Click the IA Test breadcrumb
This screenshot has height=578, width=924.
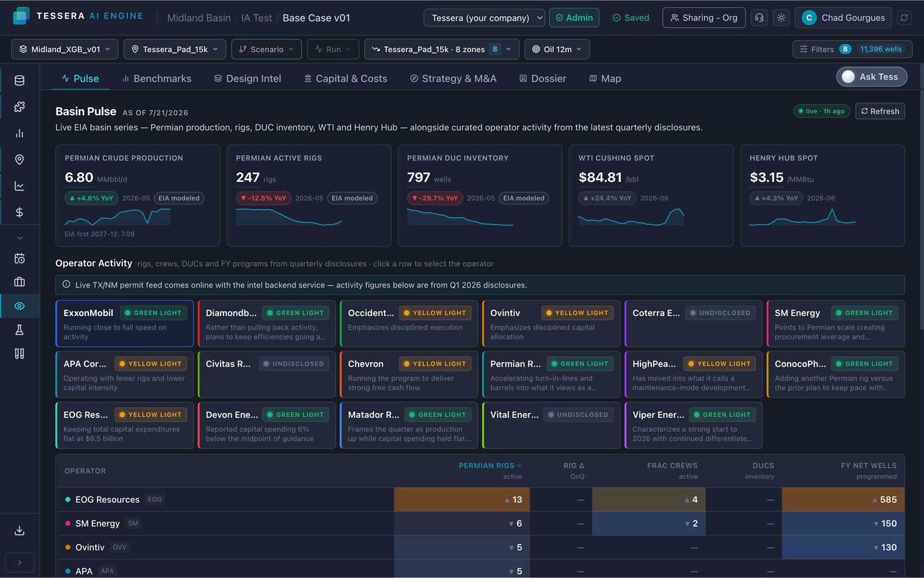click(x=256, y=18)
